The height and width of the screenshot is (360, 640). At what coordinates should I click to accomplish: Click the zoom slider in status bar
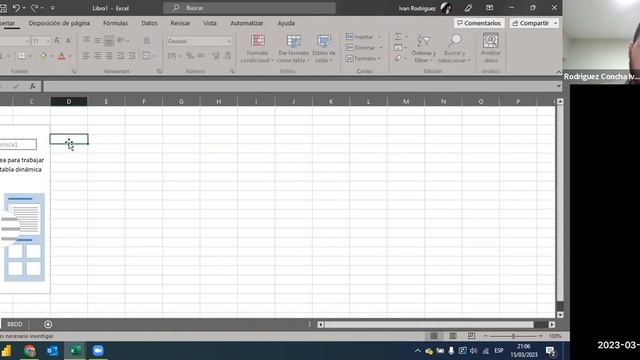click(513, 336)
